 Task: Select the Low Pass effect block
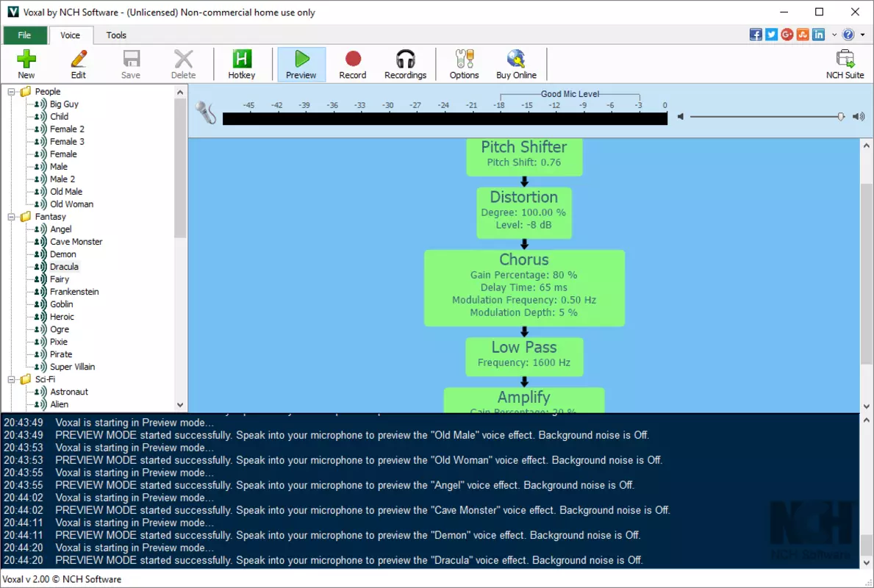pyautogui.click(x=524, y=356)
